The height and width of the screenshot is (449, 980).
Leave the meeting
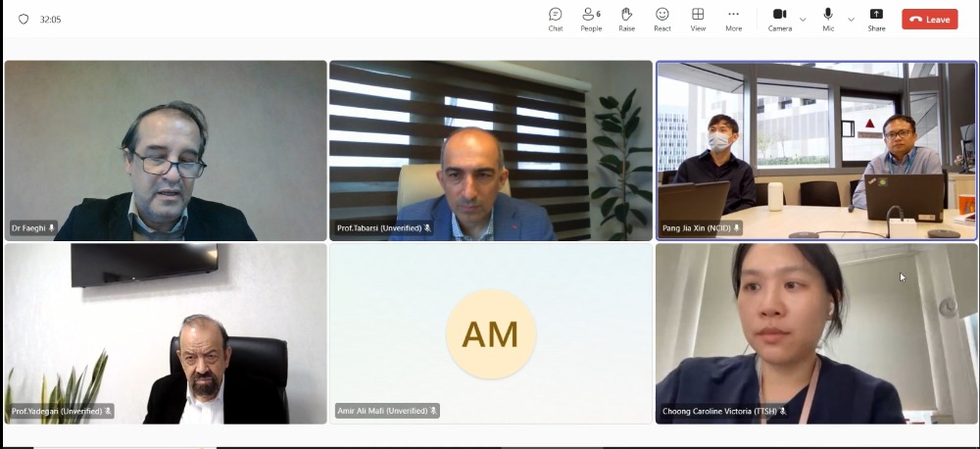point(929,20)
